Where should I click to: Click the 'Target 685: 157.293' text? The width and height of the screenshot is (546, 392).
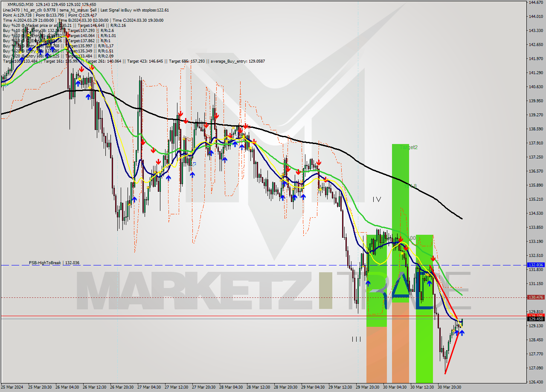[187, 61]
